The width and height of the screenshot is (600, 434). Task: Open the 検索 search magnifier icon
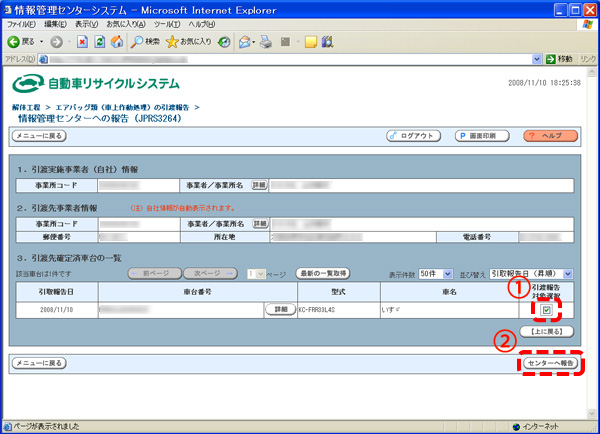(137, 42)
